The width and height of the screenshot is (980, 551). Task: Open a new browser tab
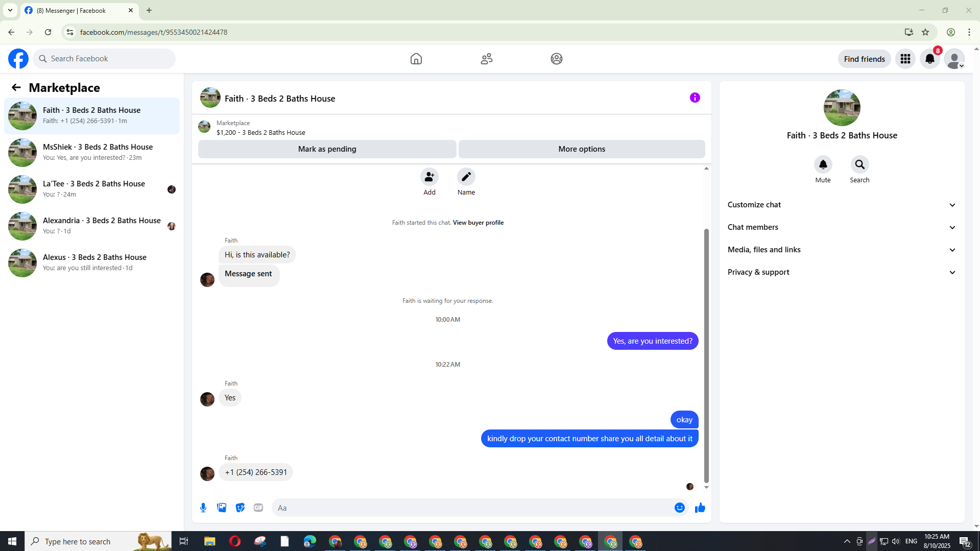[x=149, y=10]
